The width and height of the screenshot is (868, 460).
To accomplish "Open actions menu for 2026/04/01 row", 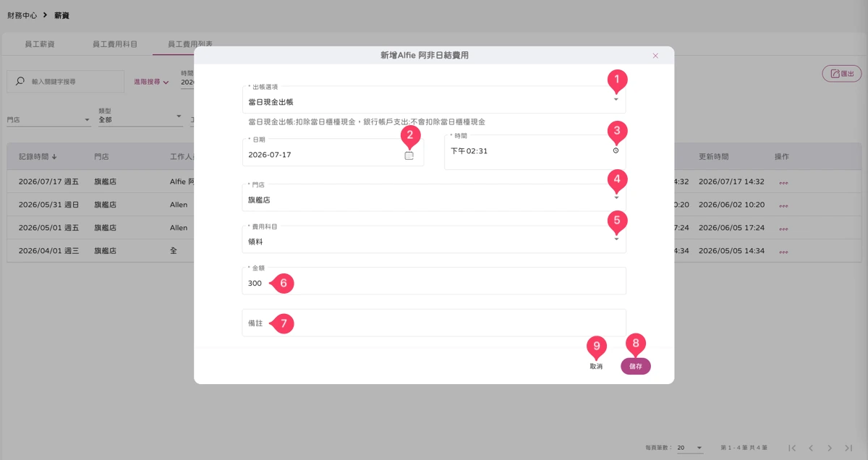I will pyautogui.click(x=783, y=251).
